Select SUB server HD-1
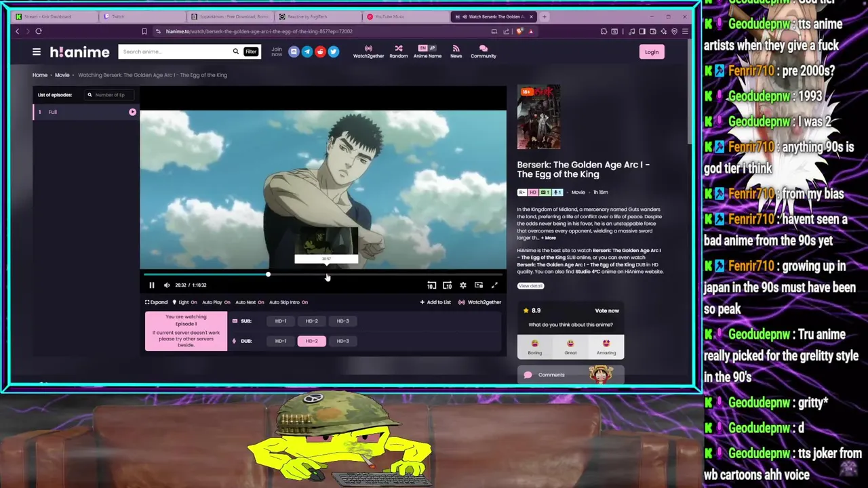Image resolution: width=868 pixels, height=488 pixels. [x=281, y=321]
